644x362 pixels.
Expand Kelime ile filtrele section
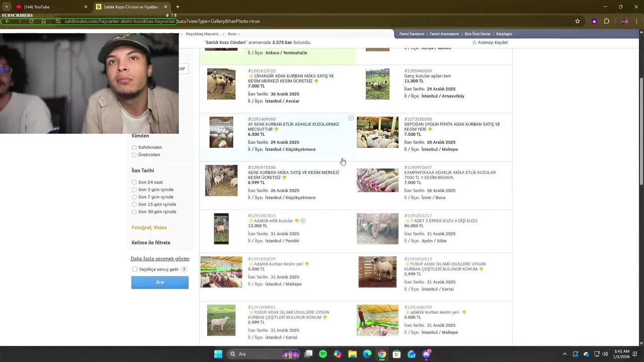(151, 243)
